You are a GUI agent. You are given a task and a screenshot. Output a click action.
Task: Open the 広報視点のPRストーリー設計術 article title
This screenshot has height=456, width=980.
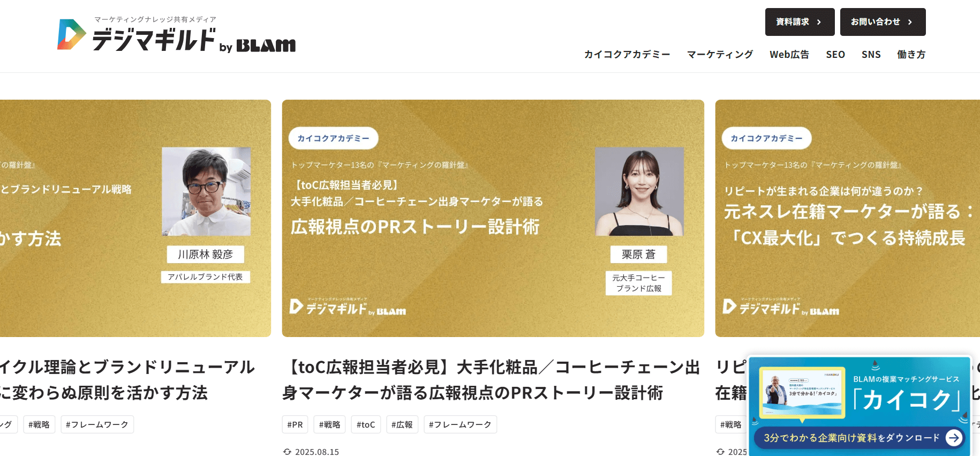click(x=491, y=380)
